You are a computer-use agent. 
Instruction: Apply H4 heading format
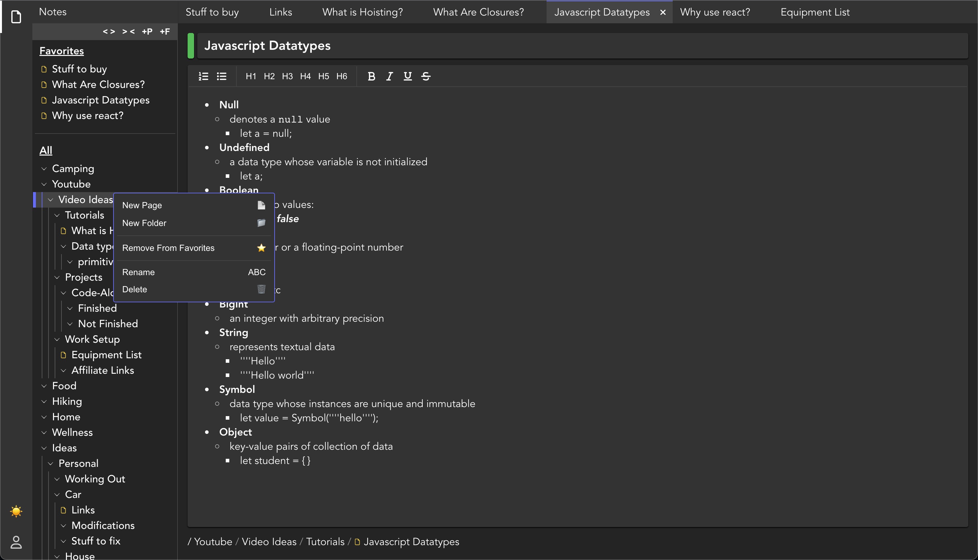305,76
